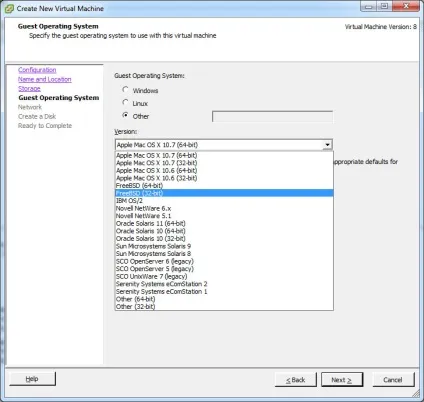Select the Windows radio button
The height and width of the screenshot is (402, 424).
[125, 90]
